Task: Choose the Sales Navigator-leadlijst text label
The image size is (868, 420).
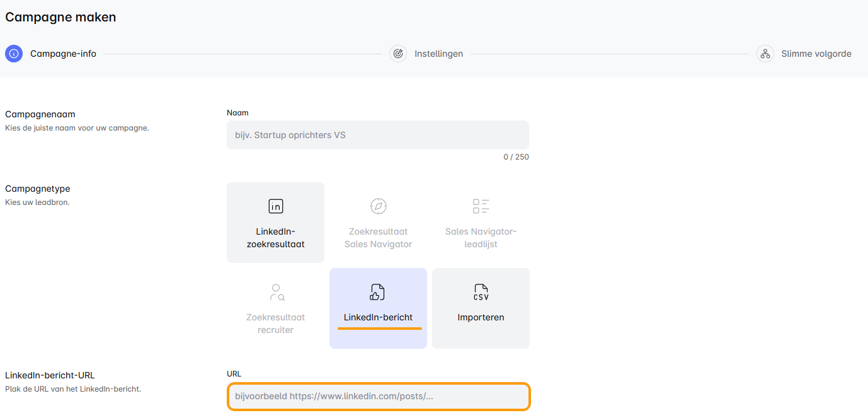Action: pyautogui.click(x=481, y=238)
